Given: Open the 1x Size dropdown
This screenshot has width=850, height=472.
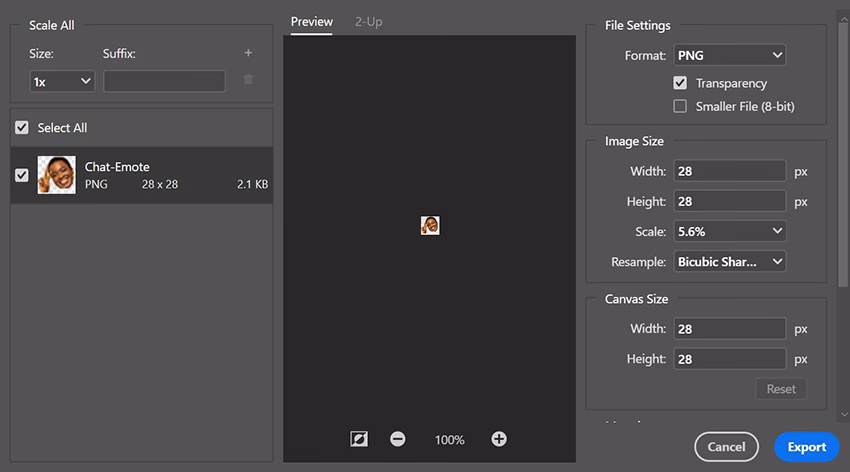Looking at the screenshot, I should click(x=62, y=81).
